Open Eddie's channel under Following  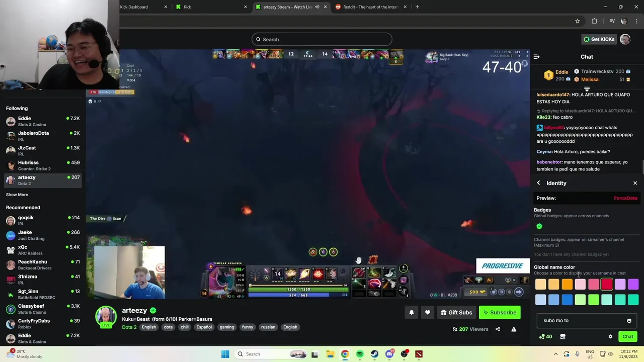pyautogui.click(x=43, y=121)
